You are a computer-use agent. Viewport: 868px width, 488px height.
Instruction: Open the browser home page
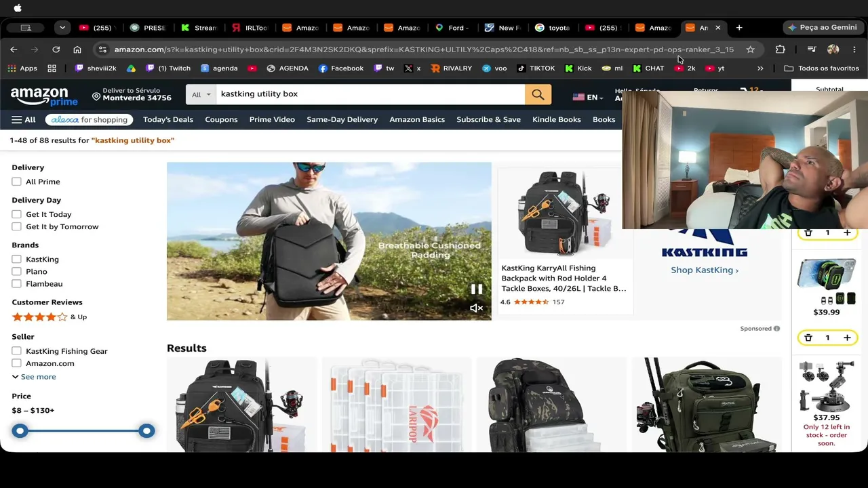pyautogui.click(x=77, y=49)
